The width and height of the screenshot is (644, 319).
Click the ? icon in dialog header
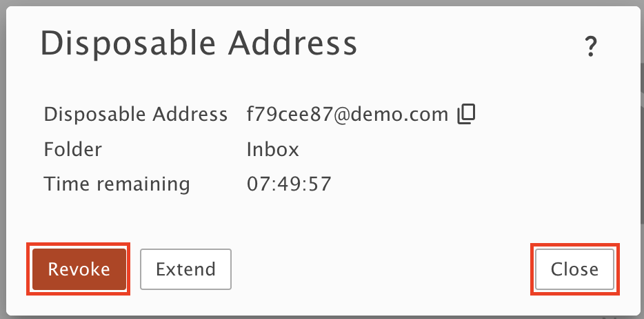pos(591,46)
